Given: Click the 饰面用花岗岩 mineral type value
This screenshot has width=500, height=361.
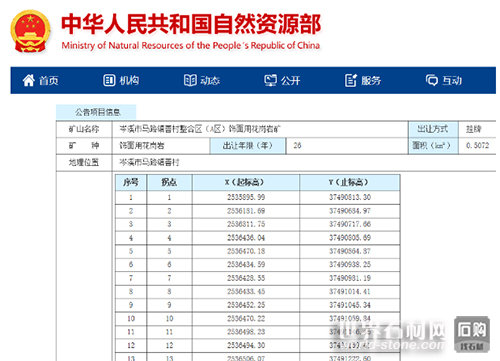Looking at the screenshot, I should coord(142,146).
